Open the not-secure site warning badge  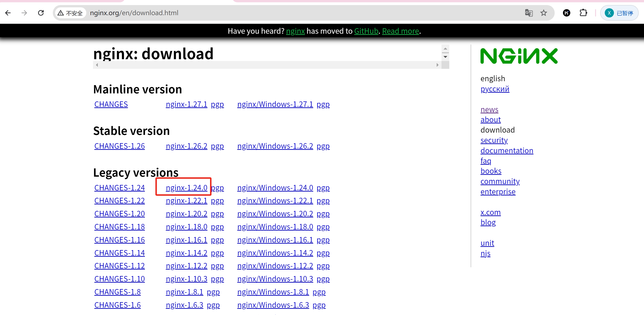point(70,13)
